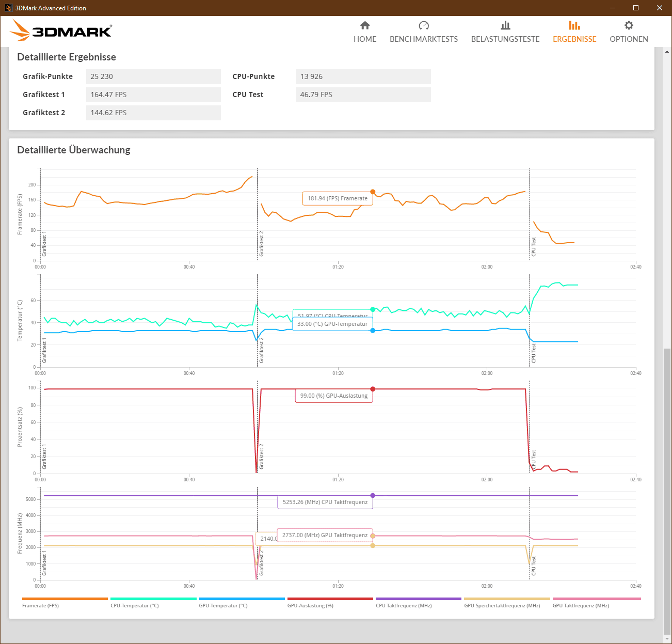Click the Benchmarktests gauge icon
This screenshot has height=644, width=672.
pyautogui.click(x=424, y=25)
